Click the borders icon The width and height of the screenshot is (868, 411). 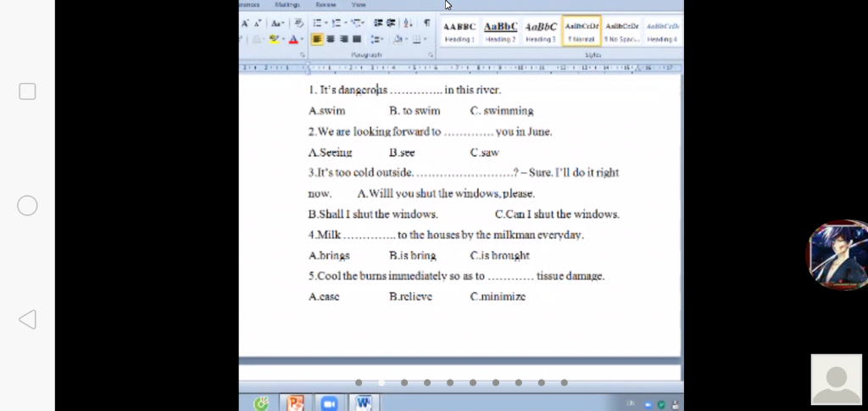(x=416, y=39)
